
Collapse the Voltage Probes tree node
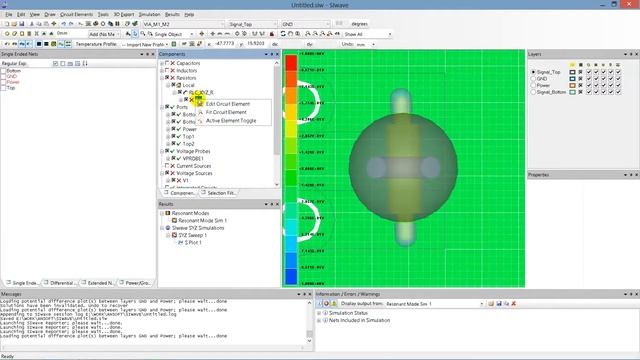pos(162,151)
